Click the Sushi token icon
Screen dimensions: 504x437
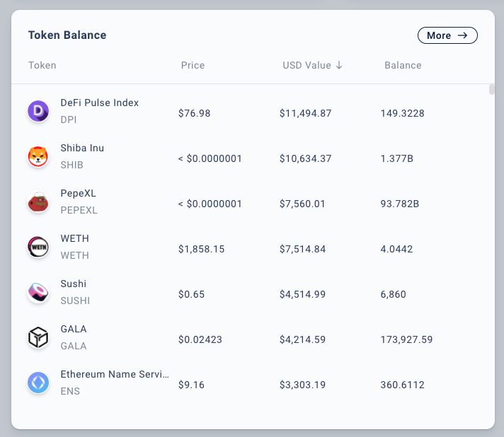pos(38,292)
